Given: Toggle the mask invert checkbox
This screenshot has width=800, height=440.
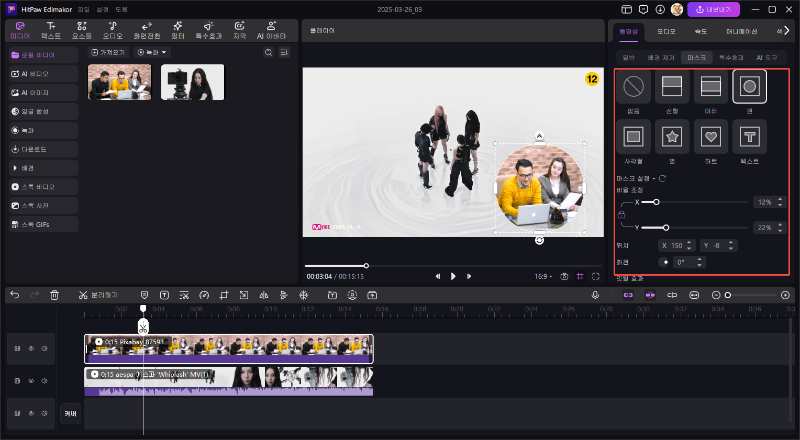Looking at the screenshot, I should (x=662, y=178).
